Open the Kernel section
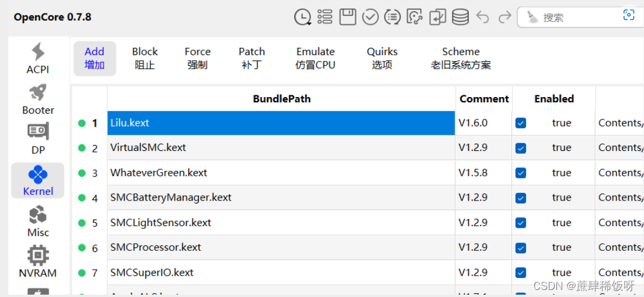The height and width of the screenshot is (297, 644). [38, 180]
